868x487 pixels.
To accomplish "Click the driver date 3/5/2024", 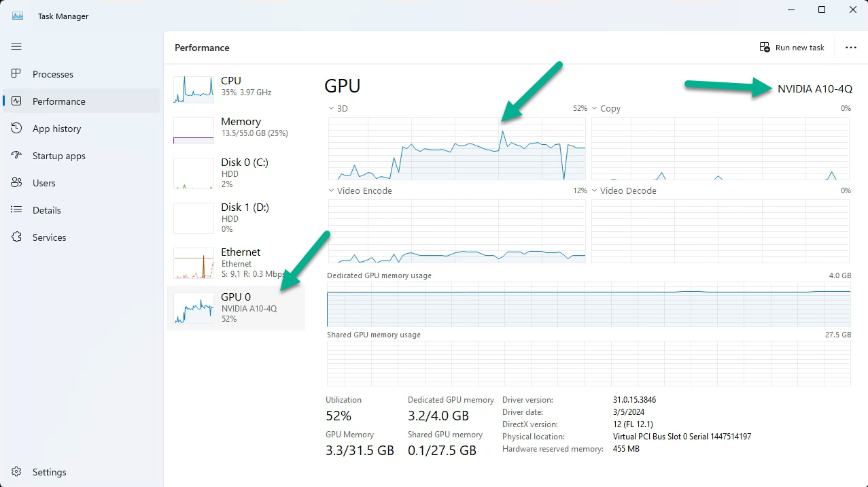I will (x=629, y=412).
